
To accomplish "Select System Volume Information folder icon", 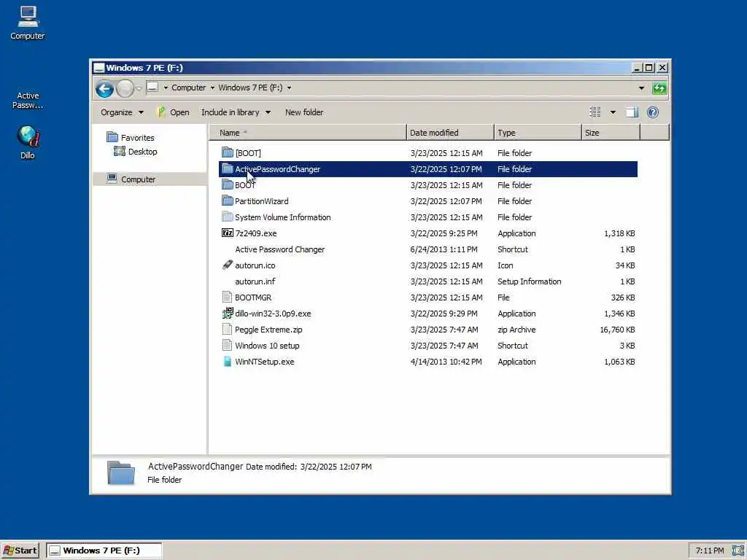I will click(228, 217).
